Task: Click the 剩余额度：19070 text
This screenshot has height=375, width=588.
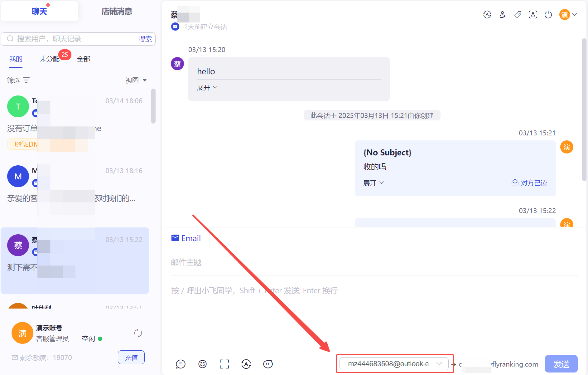Action: tap(46, 358)
